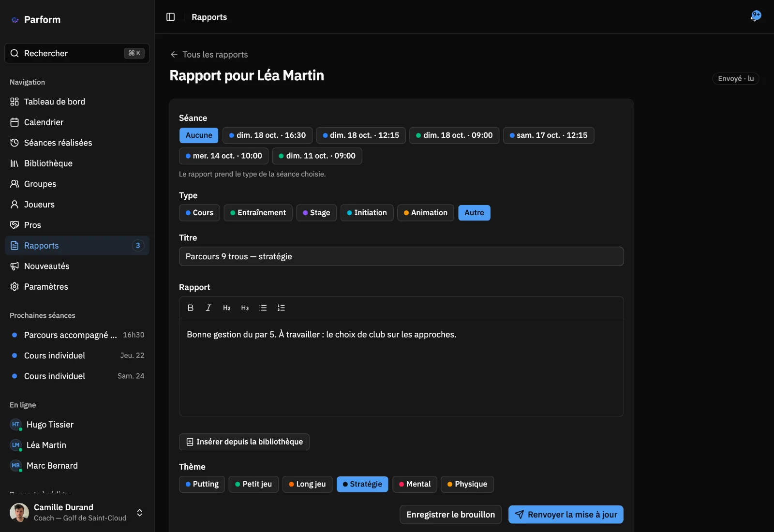Insert numbered list in report

coord(281,308)
